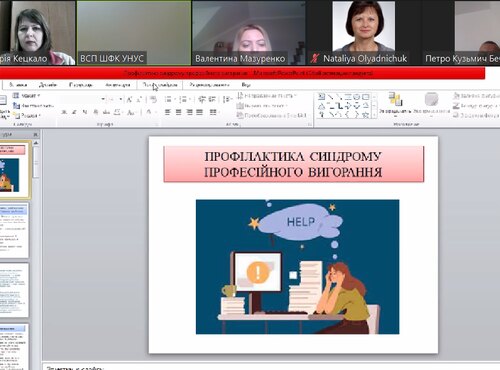
Task: Select the triangle shape in gallery
Action: (321, 106)
